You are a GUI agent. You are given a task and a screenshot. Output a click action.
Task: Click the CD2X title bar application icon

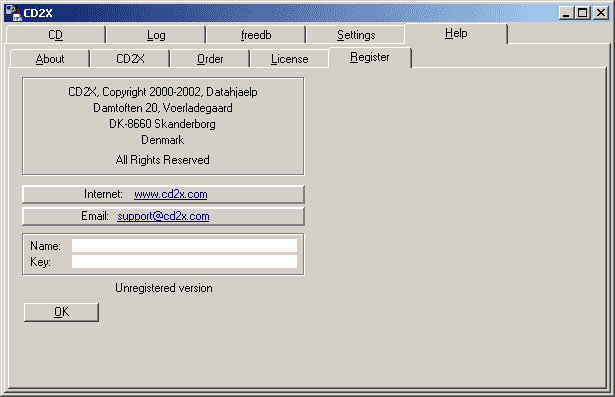[x=13, y=13]
